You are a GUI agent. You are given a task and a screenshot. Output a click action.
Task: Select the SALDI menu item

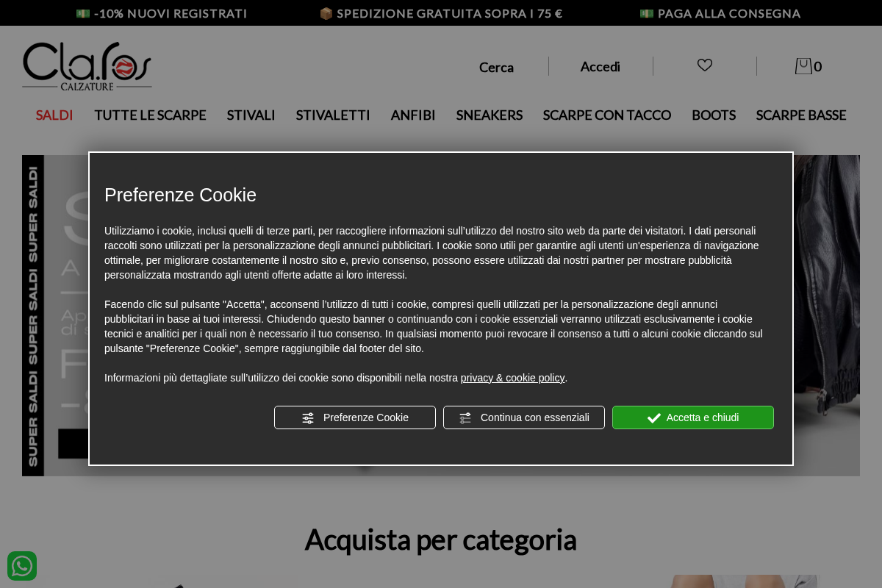click(54, 115)
